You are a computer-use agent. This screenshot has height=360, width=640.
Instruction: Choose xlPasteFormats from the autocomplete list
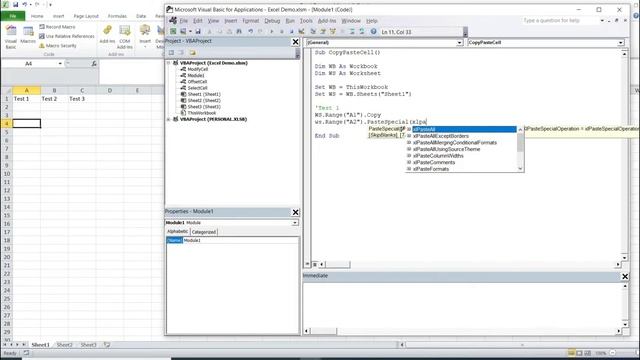tap(431, 169)
